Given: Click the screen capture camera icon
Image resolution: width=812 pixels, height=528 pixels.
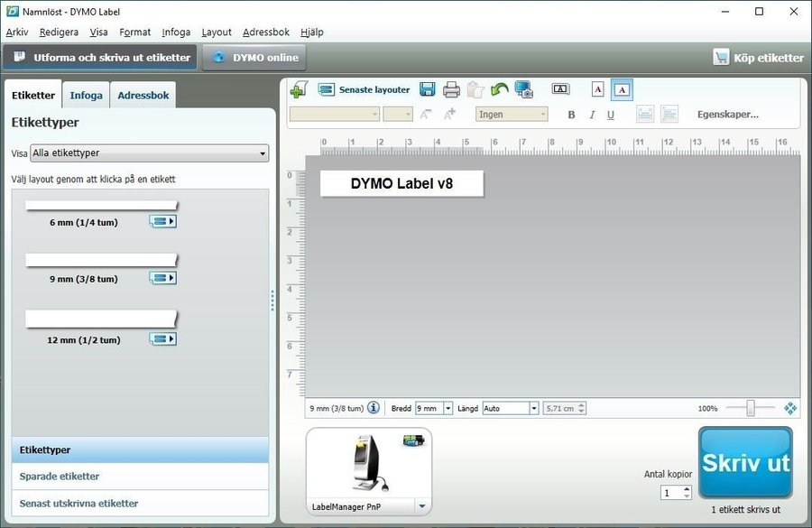Looking at the screenshot, I should click(524, 89).
